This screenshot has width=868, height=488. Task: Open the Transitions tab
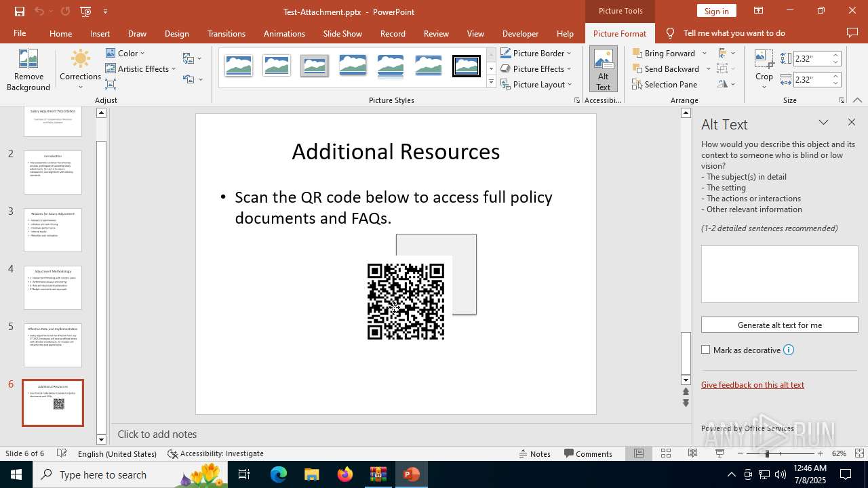tap(226, 33)
